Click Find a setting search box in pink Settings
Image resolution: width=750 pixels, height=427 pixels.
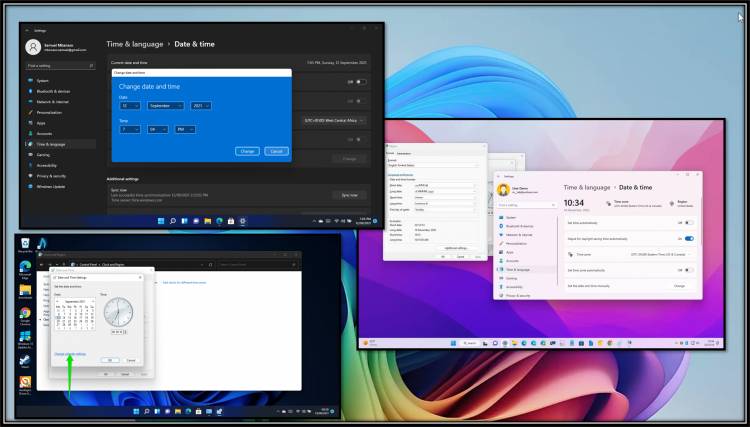click(527, 205)
